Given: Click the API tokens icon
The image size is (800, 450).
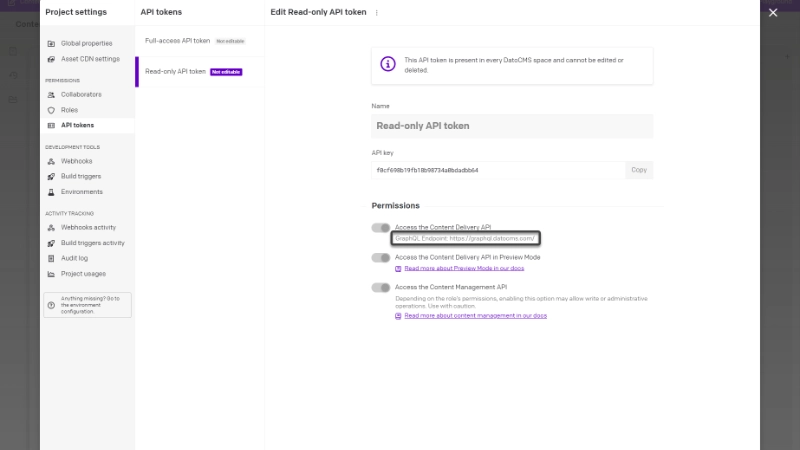Looking at the screenshot, I should coord(51,126).
